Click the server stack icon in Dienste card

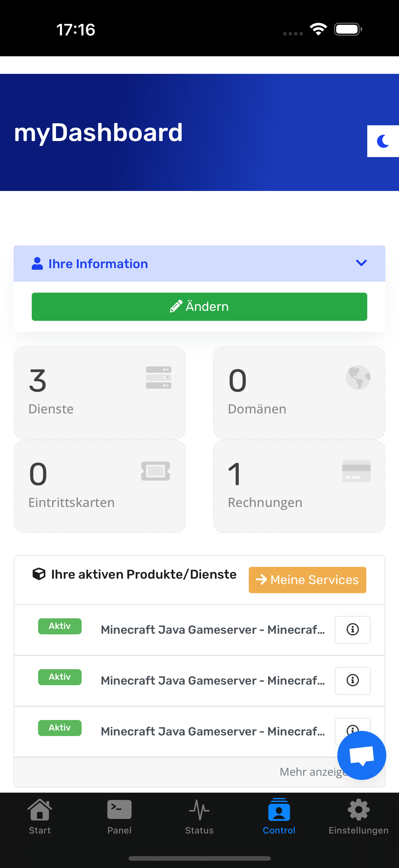(x=158, y=377)
